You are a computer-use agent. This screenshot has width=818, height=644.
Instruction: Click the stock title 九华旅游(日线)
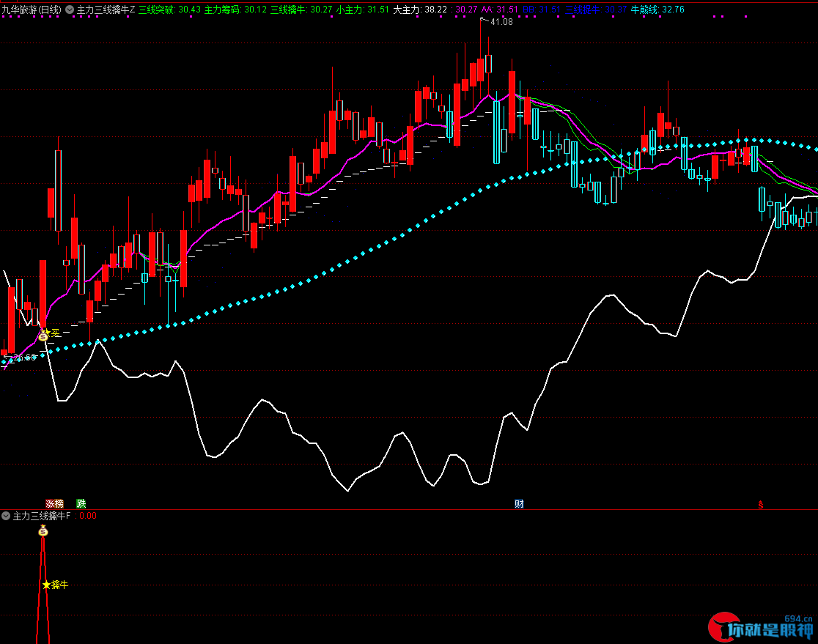[x=32, y=10]
